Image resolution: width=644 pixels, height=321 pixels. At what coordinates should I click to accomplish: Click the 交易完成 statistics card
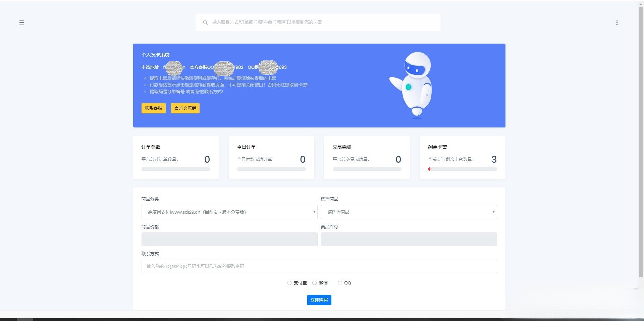(x=367, y=157)
